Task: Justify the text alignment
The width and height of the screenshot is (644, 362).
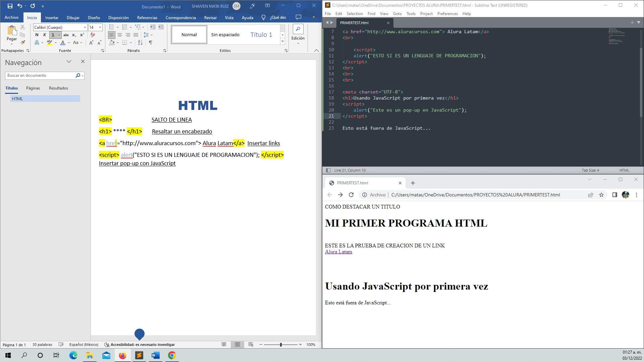Action: [x=136, y=35]
